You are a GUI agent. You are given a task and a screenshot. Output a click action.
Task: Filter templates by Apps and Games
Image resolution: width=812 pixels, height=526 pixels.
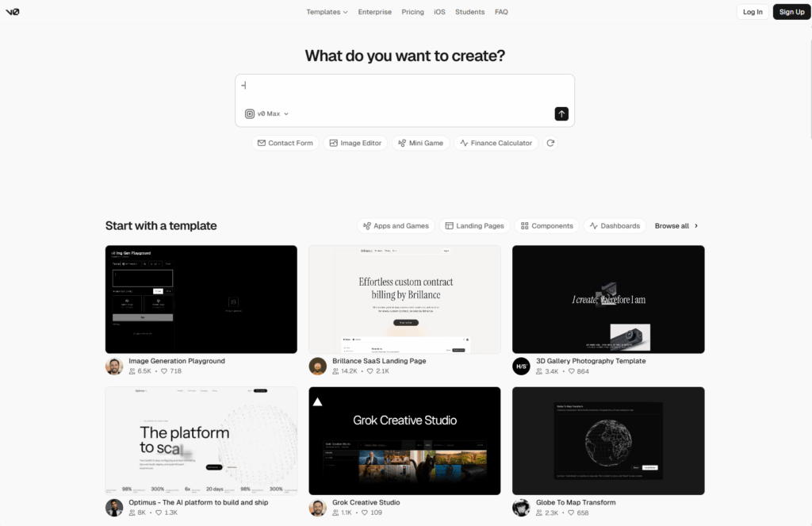pyautogui.click(x=396, y=226)
